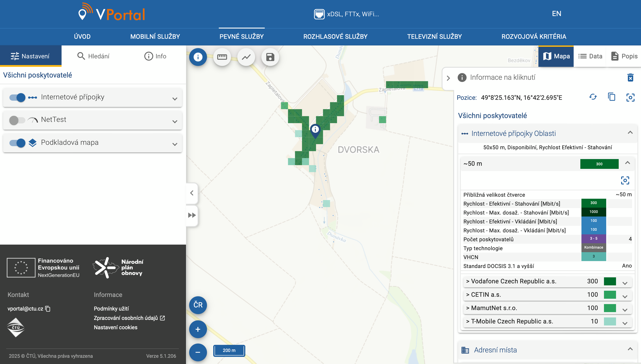641x364 pixels.
Task: Enable the NetTest layer toggle
Action: pyautogui.click(x=17, y=120)
